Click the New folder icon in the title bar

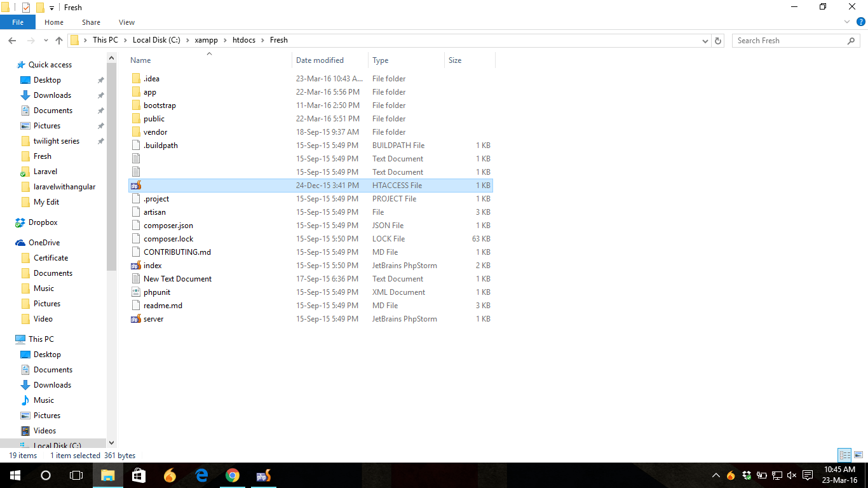pos(40,8)
